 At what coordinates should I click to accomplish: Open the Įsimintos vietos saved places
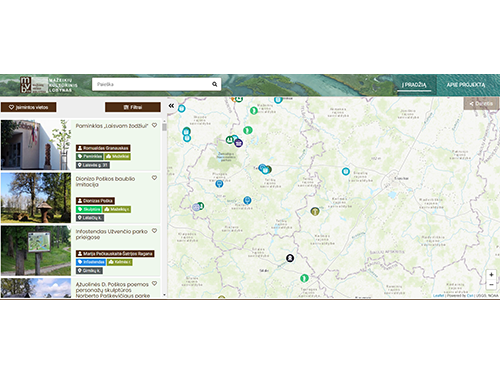point(29,107)
